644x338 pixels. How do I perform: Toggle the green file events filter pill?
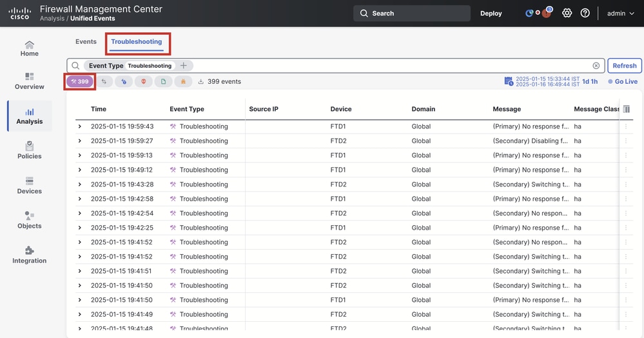coord(164,81)
